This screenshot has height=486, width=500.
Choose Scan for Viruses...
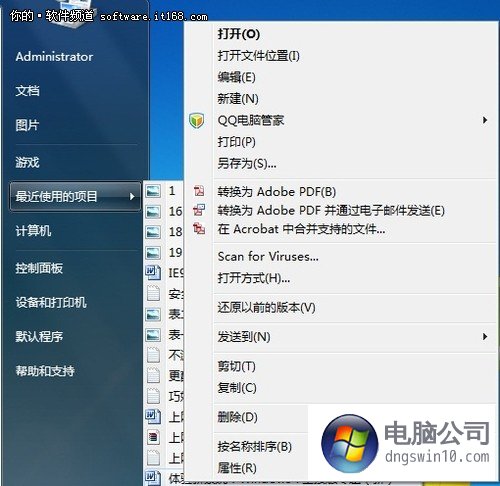[268, 257]
